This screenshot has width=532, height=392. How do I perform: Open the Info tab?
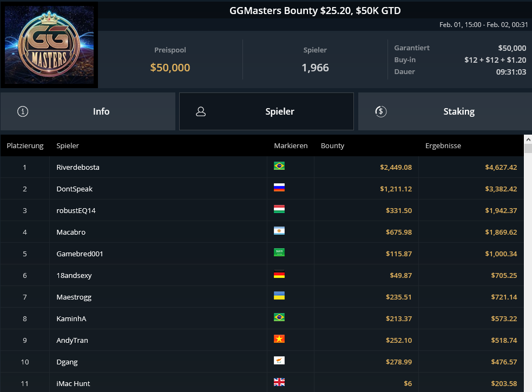88,111
